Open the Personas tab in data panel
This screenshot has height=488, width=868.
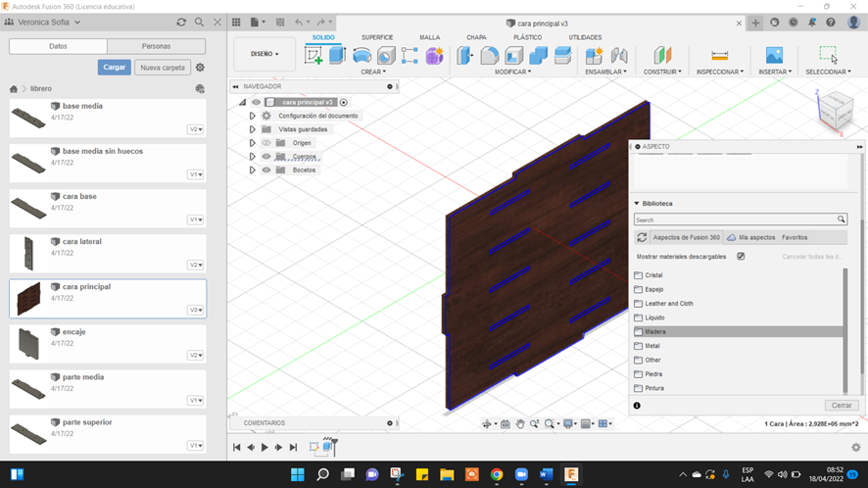[x=156, y=46]
